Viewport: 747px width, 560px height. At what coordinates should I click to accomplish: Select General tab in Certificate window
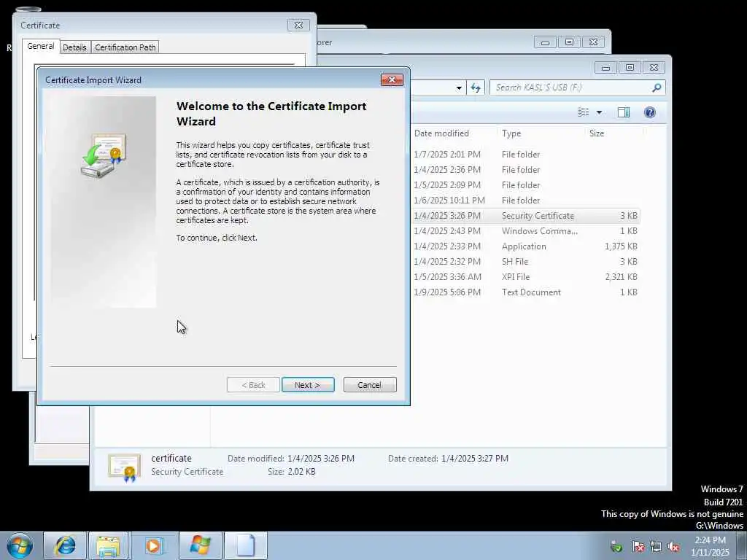coord(41,46)
